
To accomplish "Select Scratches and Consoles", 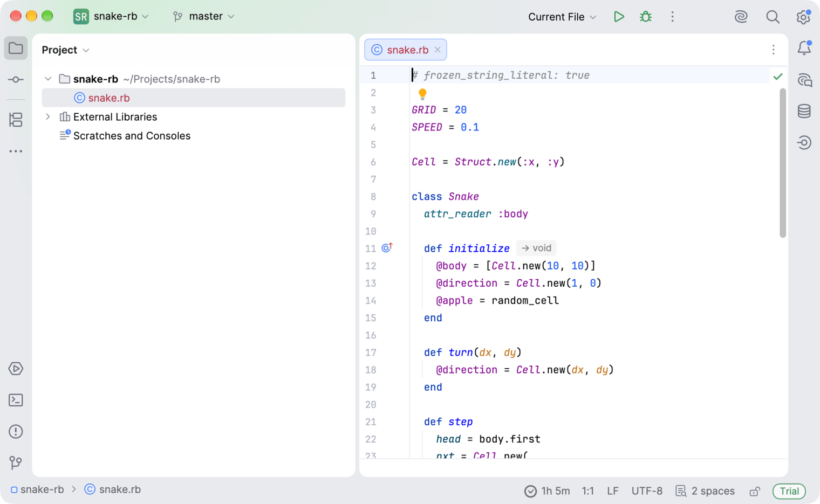I will pyautogui.click(x=132, y=136).
